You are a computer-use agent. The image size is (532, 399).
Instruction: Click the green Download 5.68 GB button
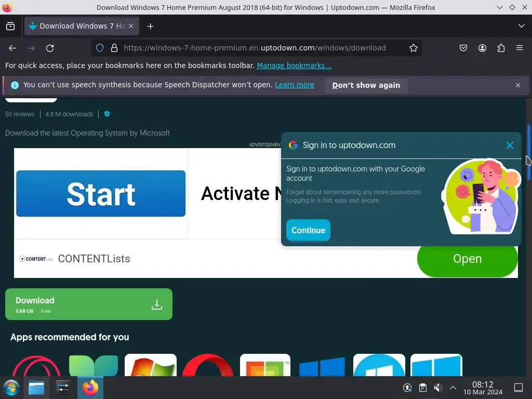click(x=89, y=304)
